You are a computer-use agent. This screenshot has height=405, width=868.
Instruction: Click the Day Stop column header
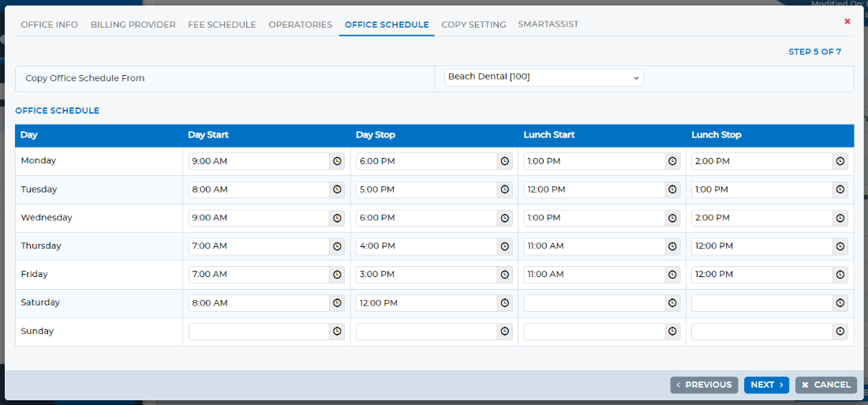376,135
